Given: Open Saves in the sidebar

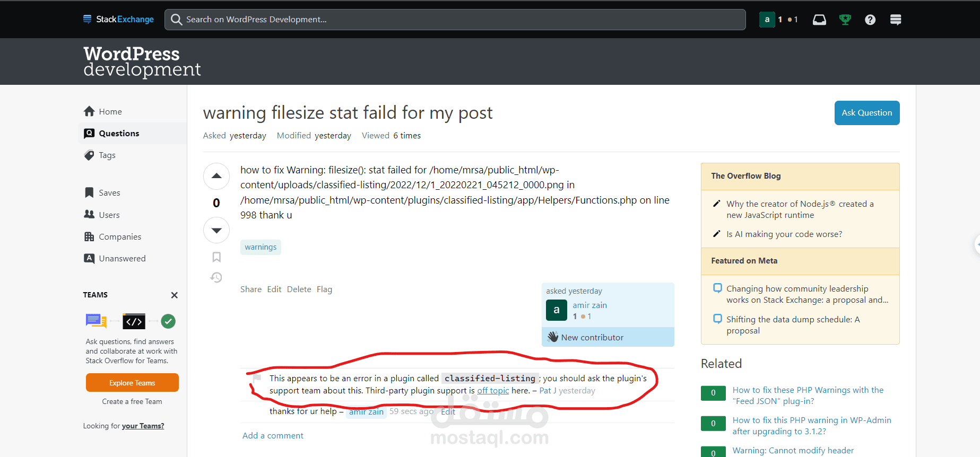Looking at the screenshot, I should (x=102, y=192).
